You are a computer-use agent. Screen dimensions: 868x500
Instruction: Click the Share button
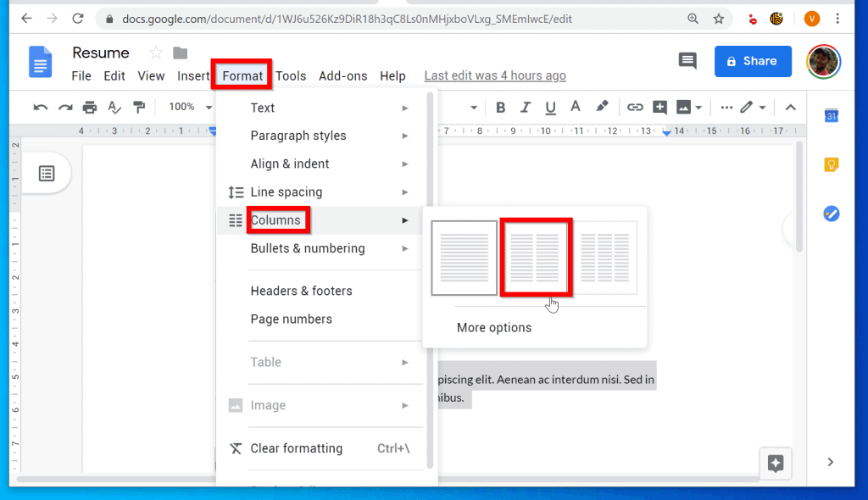(x=753, y=61)
